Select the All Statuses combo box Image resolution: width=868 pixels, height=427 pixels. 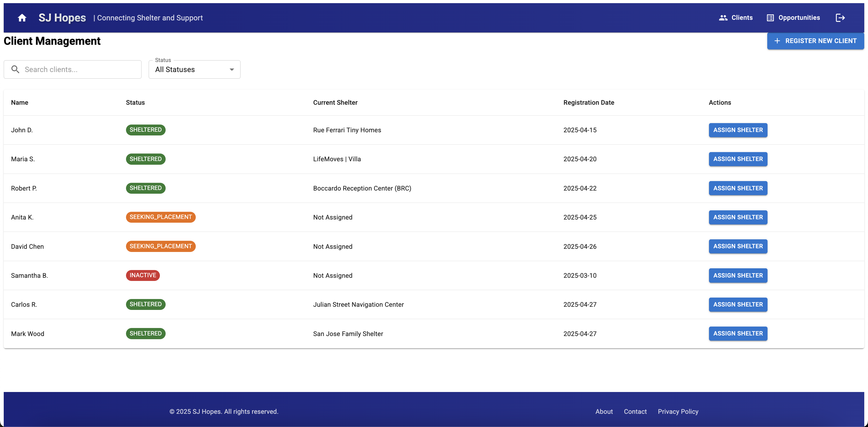[194, 70]
